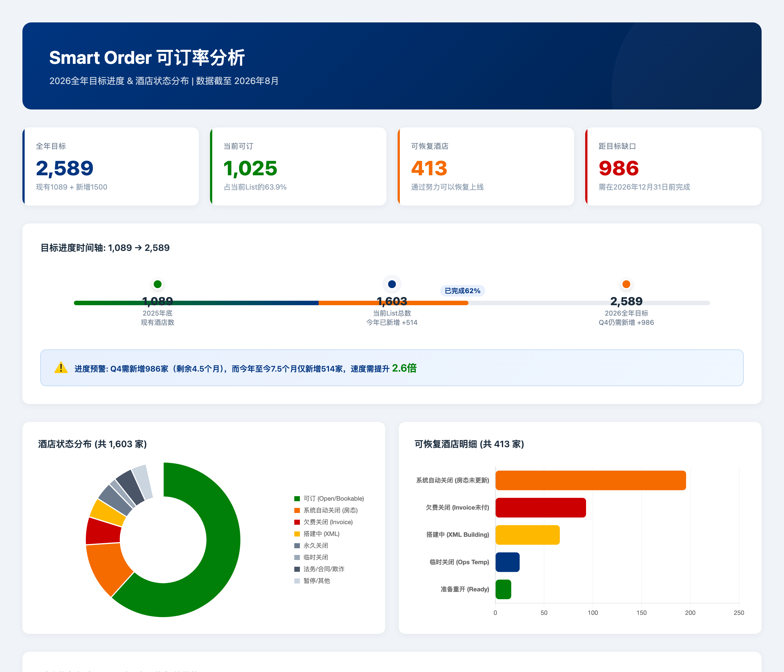This screenshot has height=672, width=784.
Task: Toggle 临时关闭 legend entry
Action: 311,557
